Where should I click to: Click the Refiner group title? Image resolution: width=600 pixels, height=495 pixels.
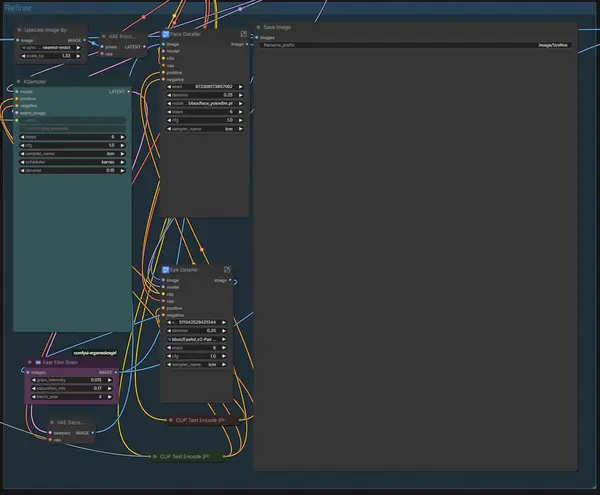pyautogui.click(x=18, y=8)
